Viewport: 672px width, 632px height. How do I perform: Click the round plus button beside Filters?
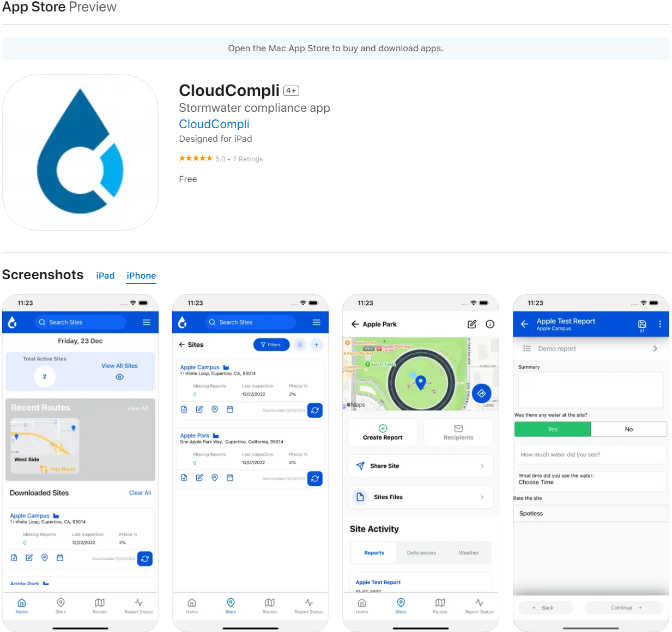coord(317,345)
